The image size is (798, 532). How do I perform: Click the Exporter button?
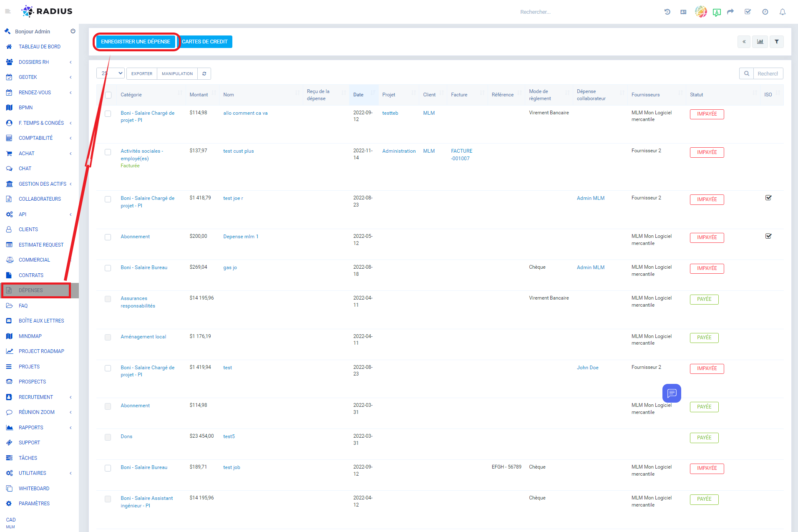(x=142, y=74)
